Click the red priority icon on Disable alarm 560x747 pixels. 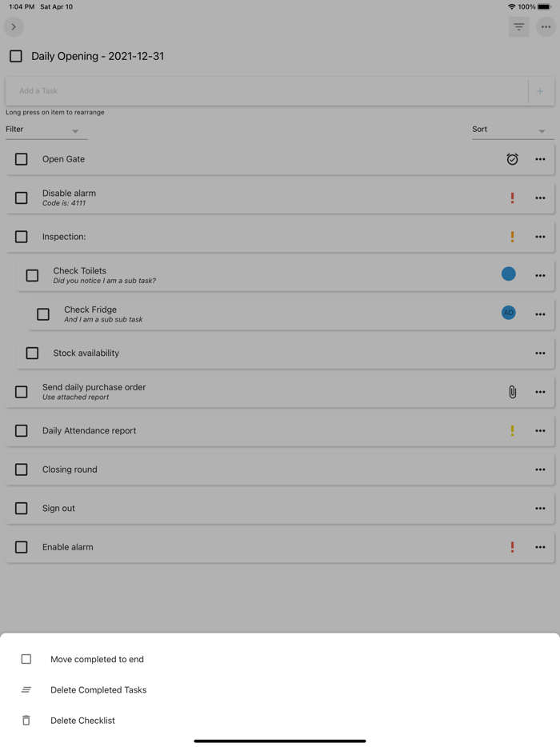click(513, 198)
